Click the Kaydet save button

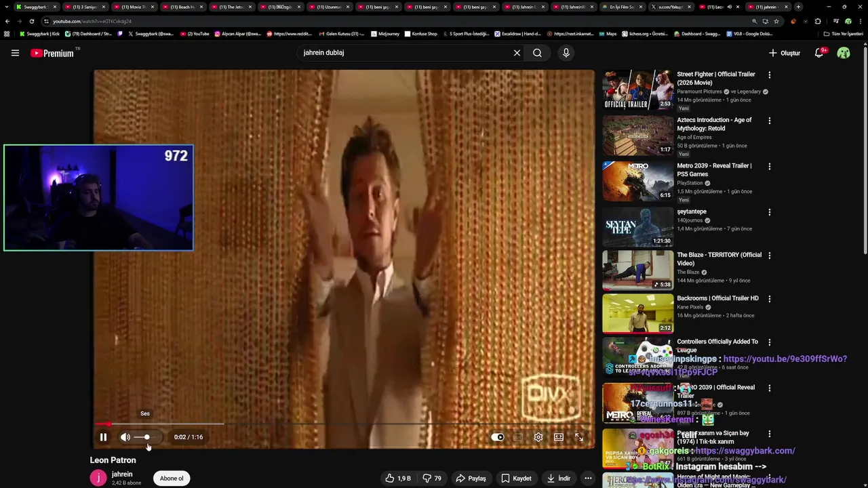516,479
